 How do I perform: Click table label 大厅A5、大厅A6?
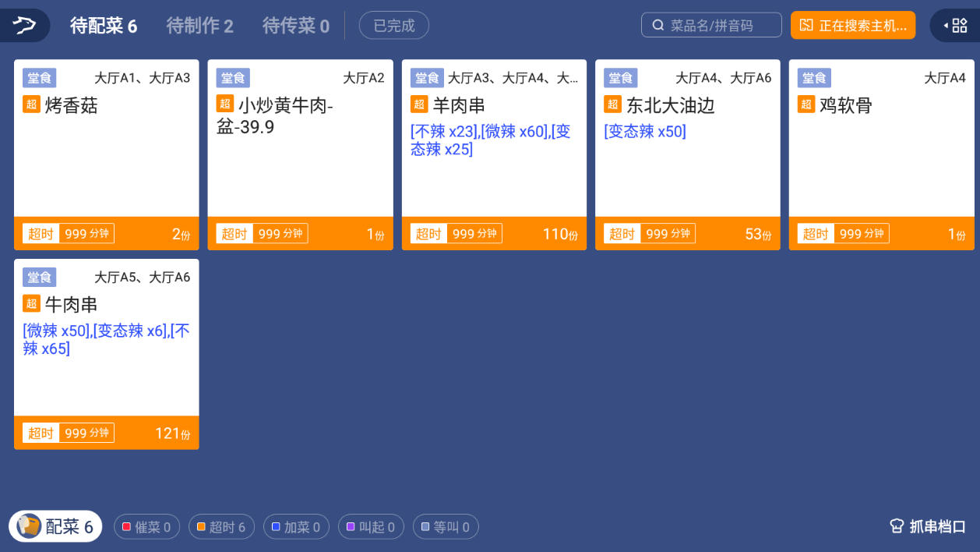pos(143,277)
